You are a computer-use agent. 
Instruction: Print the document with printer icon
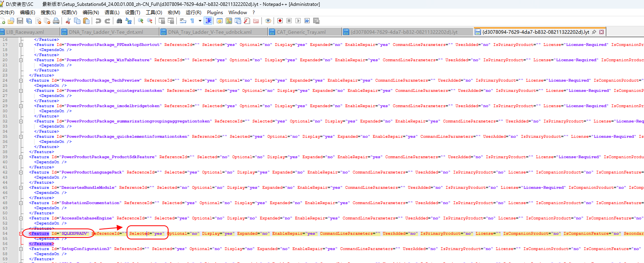click(56, 21)
